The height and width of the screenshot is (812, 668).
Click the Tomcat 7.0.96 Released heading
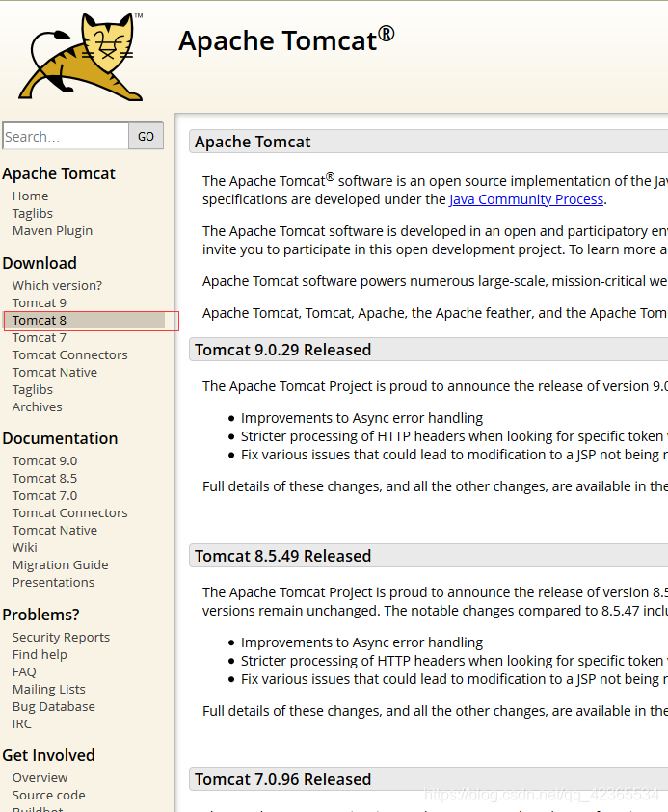(x=283, y=779)
